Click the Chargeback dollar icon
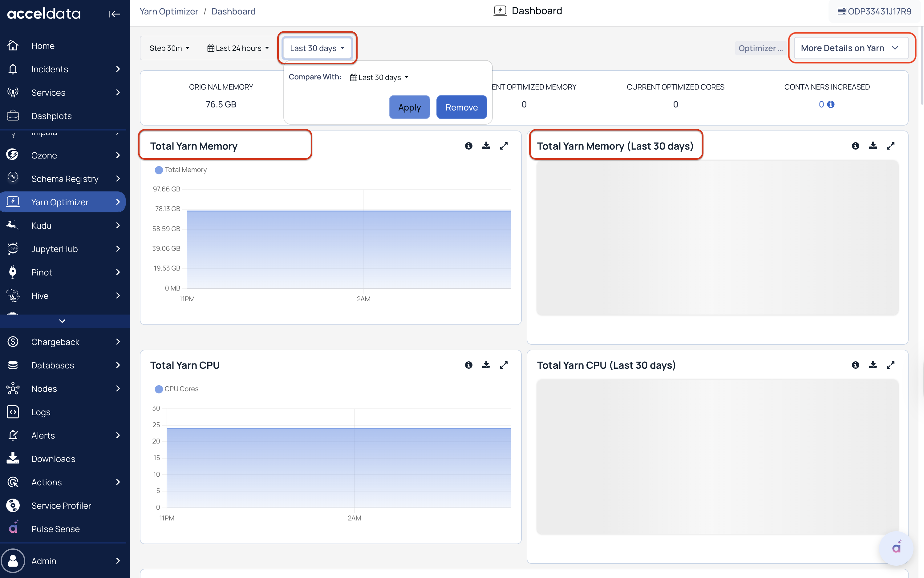The width and height of the screenshot is (924, 578). 13,342
